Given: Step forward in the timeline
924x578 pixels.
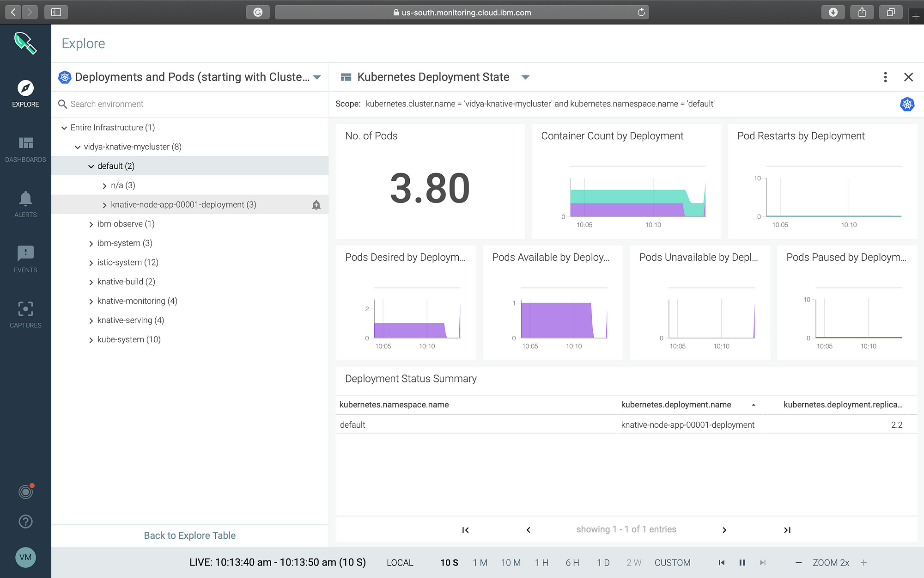Looking at the screenshot, I should point(763,563).
